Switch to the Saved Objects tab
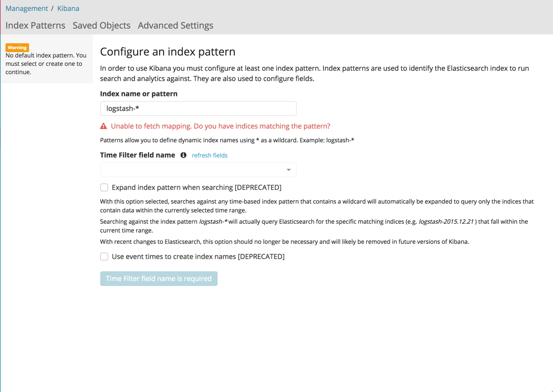This screenshot has width=553, height=392. 102,26
